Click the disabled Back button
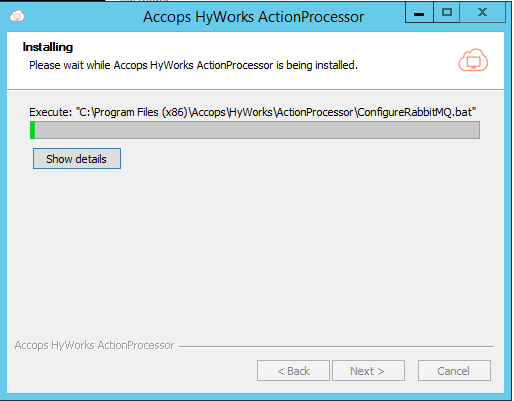Image resolution: width=514 pixels, height=401 pixels. 293,370
